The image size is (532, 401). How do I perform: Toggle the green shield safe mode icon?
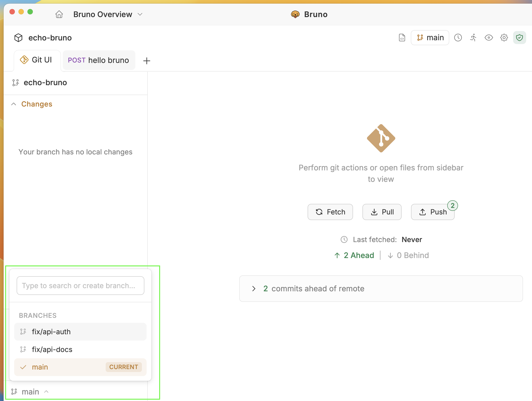[519, 38]
